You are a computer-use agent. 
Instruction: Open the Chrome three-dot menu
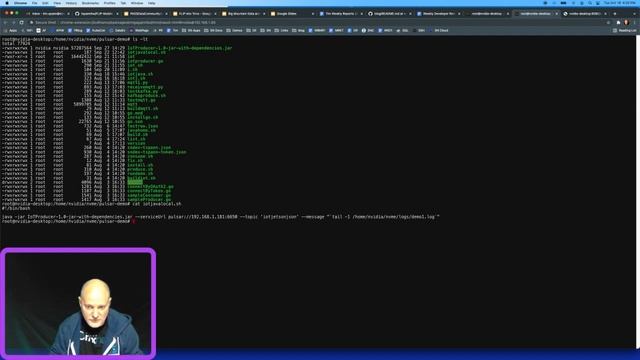pyautogui.click(x=634, y=22)
